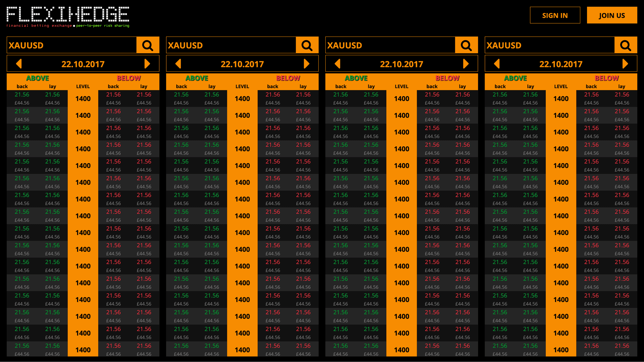Click the ABOVE heading in the third panel
The height and width of the screenshot is (362, 644).
(x=356, y=78)
